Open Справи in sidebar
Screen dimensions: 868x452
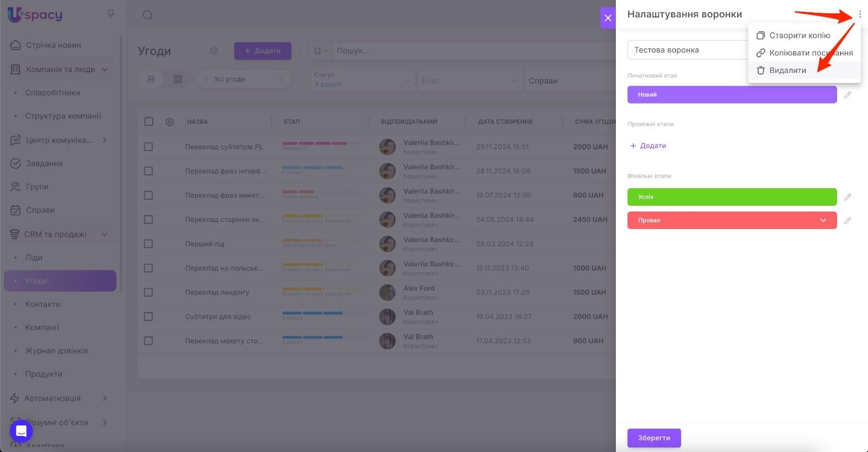point(40,210)
